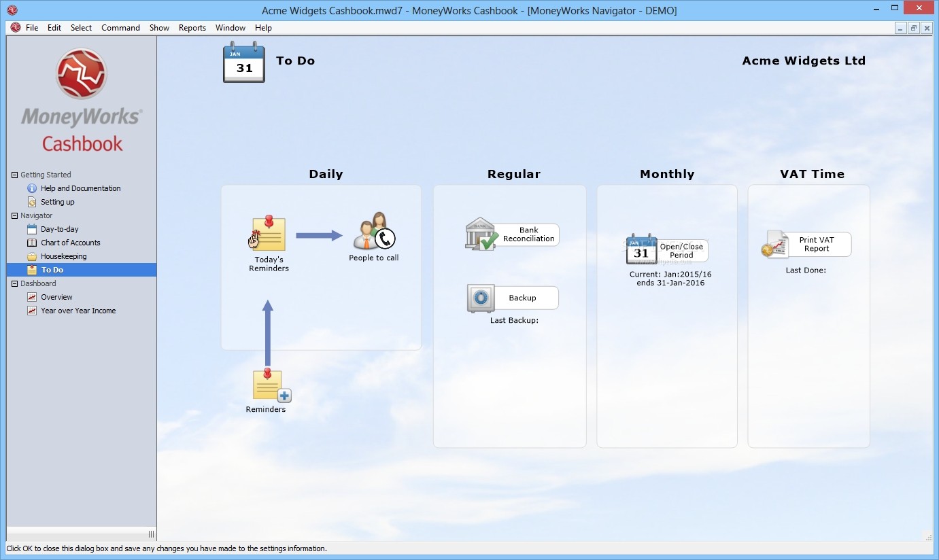Click the Backup safe icon
Image resolution: width=939 pixels, height=560 pixels.
pyautogui.click(x=481, y=298)
